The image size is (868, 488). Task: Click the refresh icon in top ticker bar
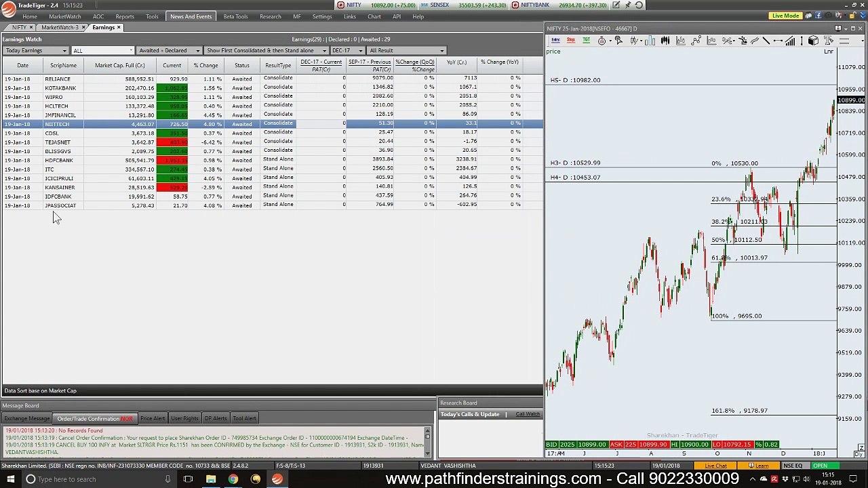pyautogui.click(x=639, y=5)
